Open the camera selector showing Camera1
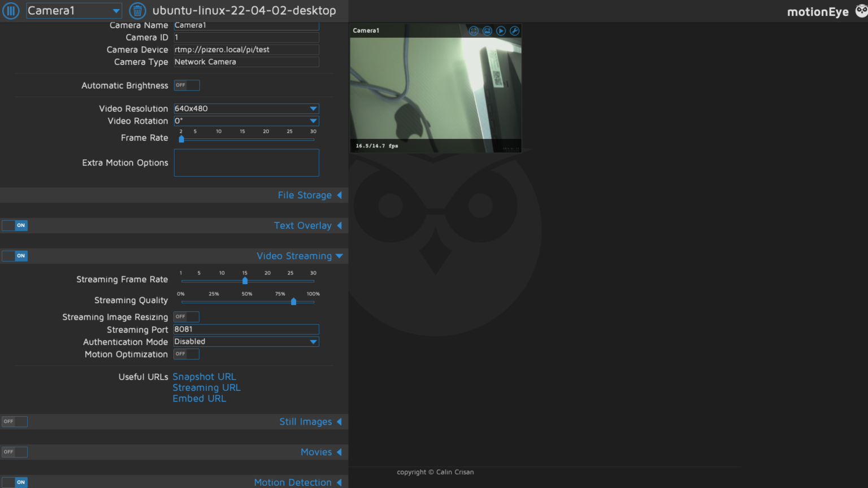Screen dimensions: 868x488 point(73,10)
